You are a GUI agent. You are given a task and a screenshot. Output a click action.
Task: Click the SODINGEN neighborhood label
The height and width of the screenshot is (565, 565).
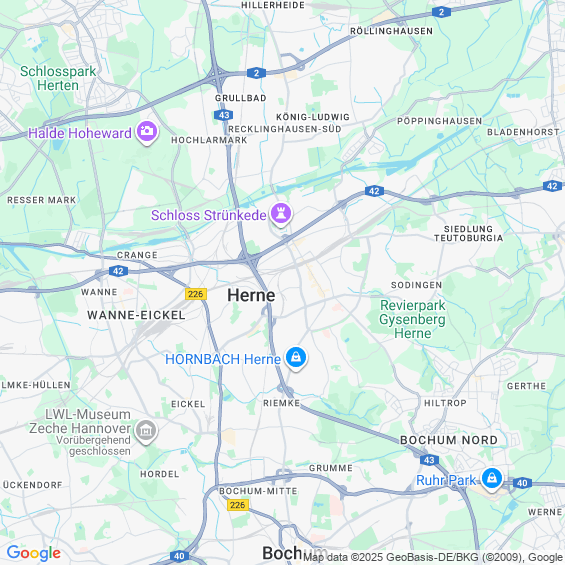click(416, 285)
